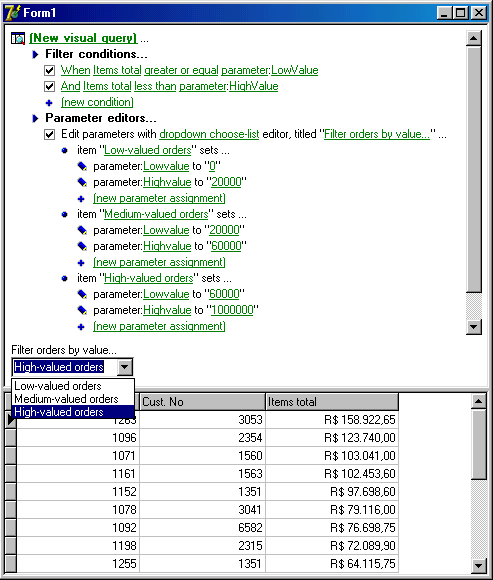The height and width of the screenshot is (580, 493).
Task: Click bullet icon for Low-valued orders item
Action: tap(65, 151)
